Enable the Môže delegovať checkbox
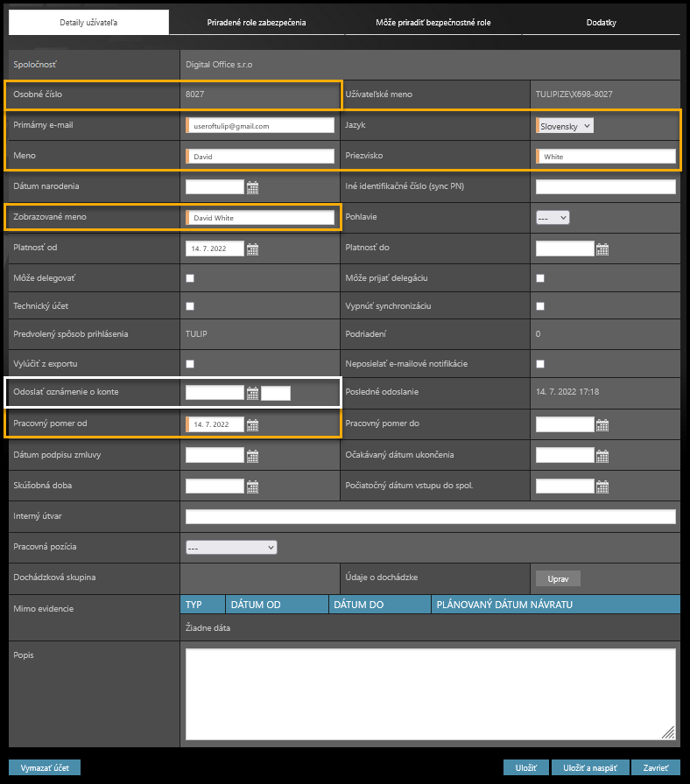690x784 pixels. point(190,278)
